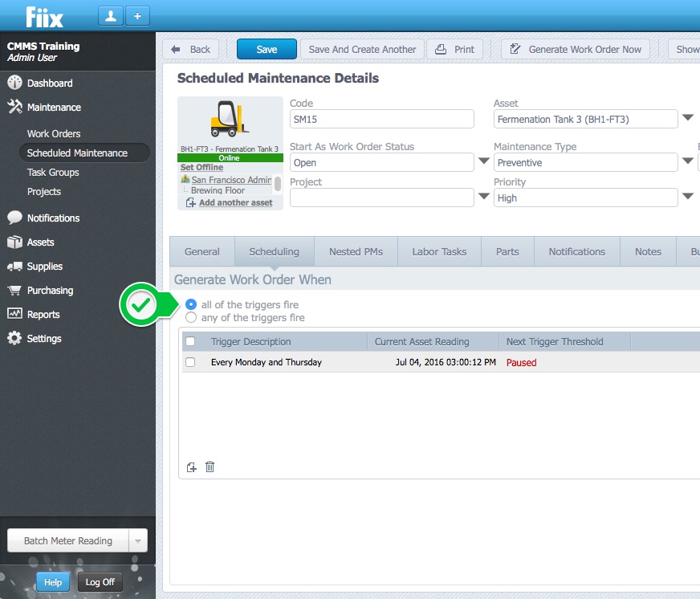Click the Add another asset plus icon
The height and width of the screenshot is (599, 700).
click(x=190, y=203)
